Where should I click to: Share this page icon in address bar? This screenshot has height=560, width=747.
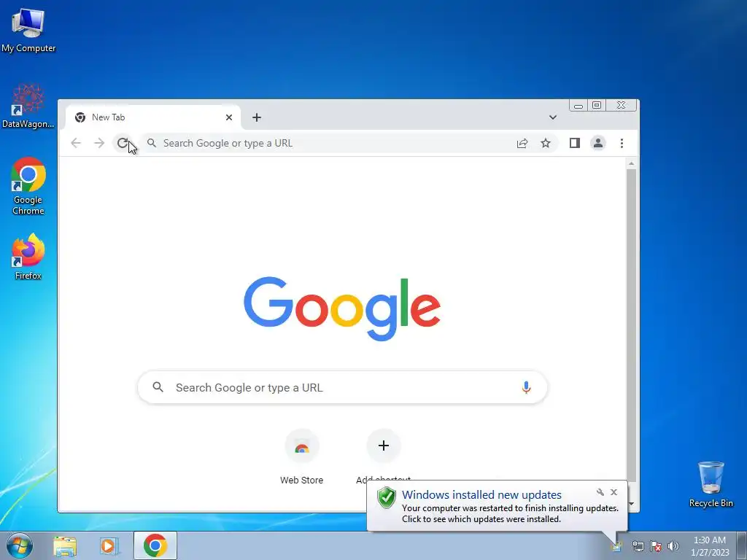coord(522,143)
